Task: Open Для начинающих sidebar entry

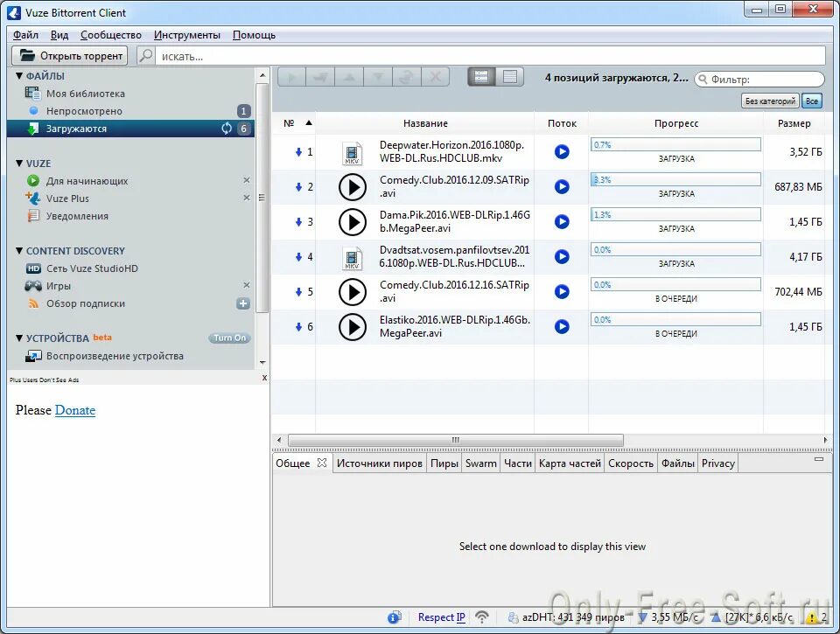Action: pos(130,181)
